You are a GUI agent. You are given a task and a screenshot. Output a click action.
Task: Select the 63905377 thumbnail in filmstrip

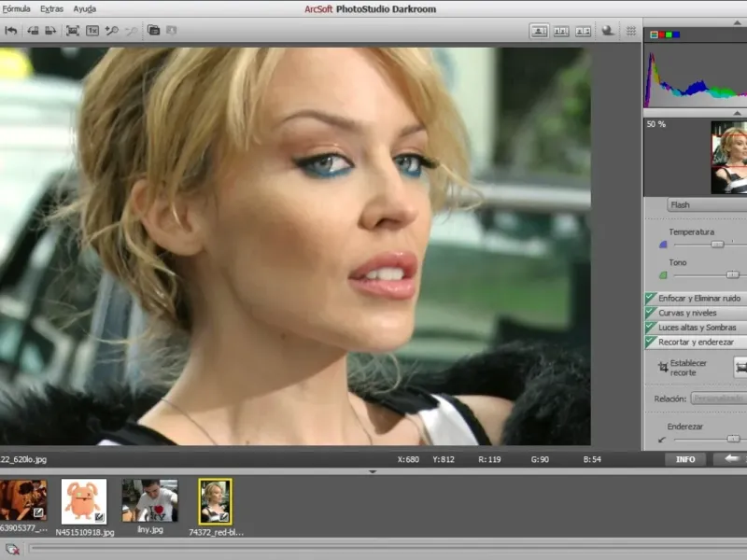[x=23, y=500]
